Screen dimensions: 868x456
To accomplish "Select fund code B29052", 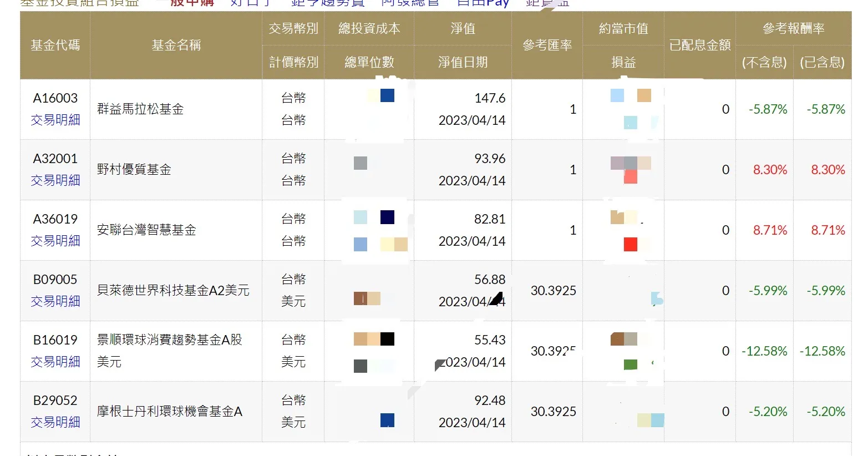I will (x=55, y=401).
